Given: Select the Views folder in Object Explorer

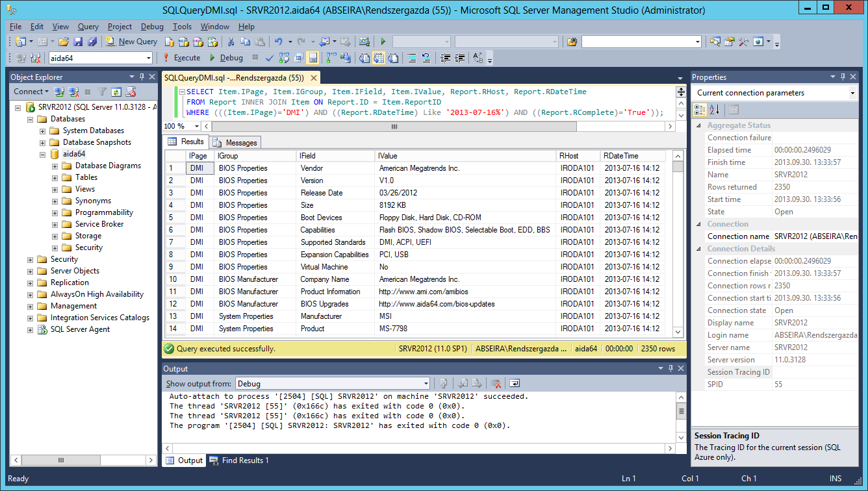Looking at the screenshot, I should pyautogui.click(x=84, y=189).
